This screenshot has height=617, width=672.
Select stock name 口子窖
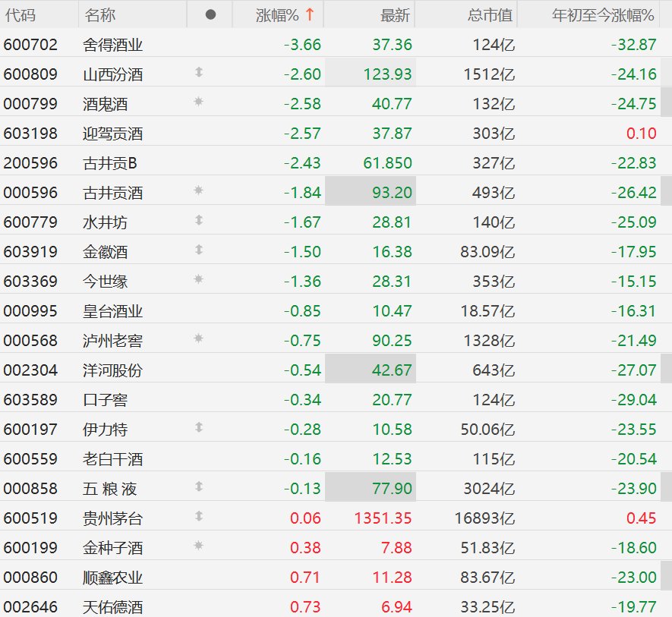(106, 400)
